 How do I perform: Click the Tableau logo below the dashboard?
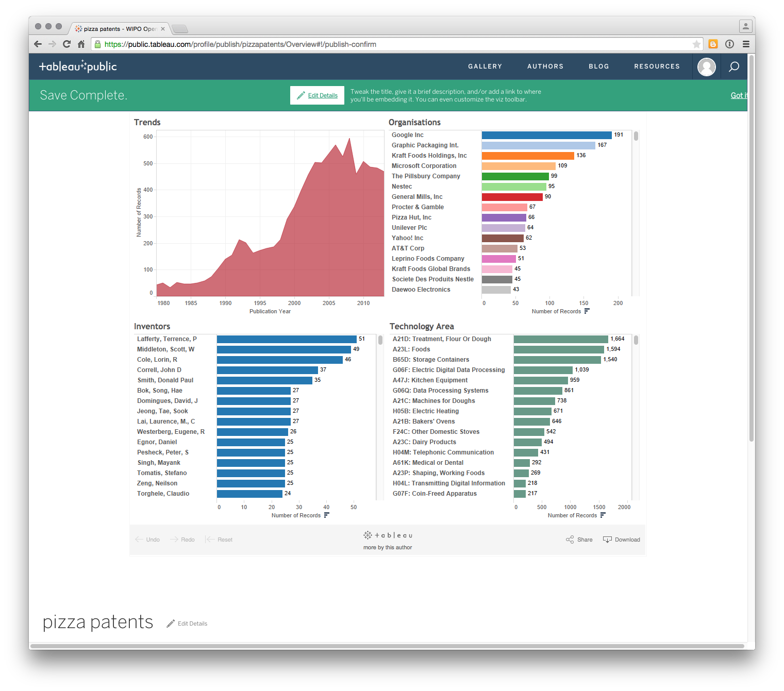388,535
